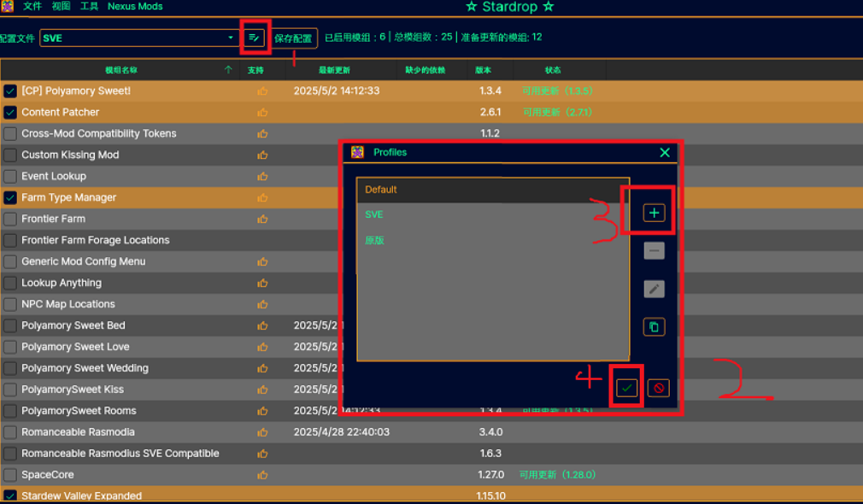
Task: Cancel Profiles dialog with red circle icon
Action: (x=658, y=388)
